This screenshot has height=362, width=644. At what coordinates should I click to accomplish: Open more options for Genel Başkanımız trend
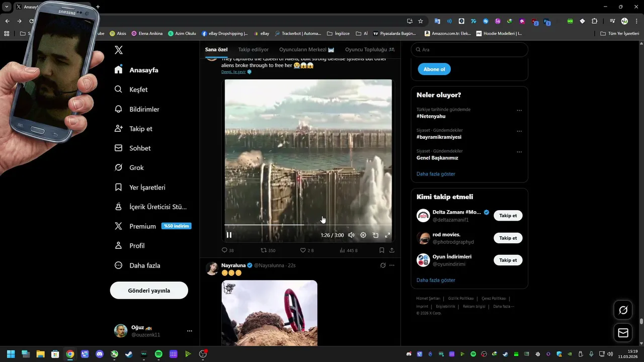click(519, 152)
